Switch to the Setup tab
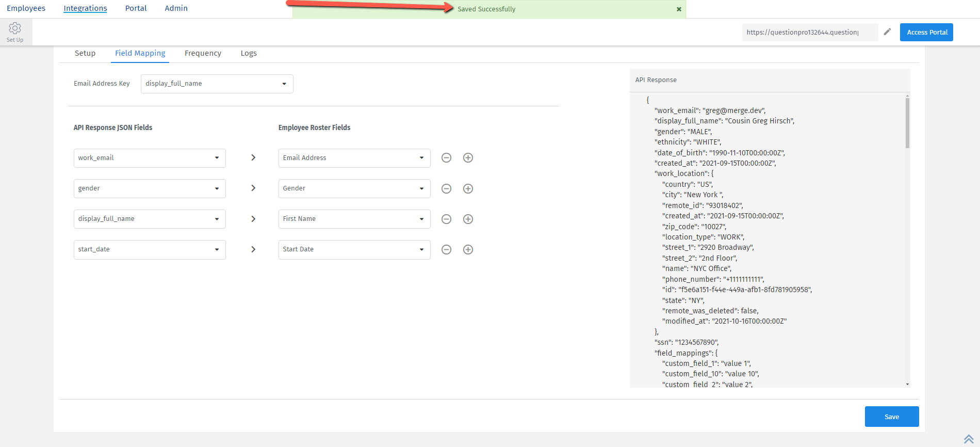 [85, 53]
